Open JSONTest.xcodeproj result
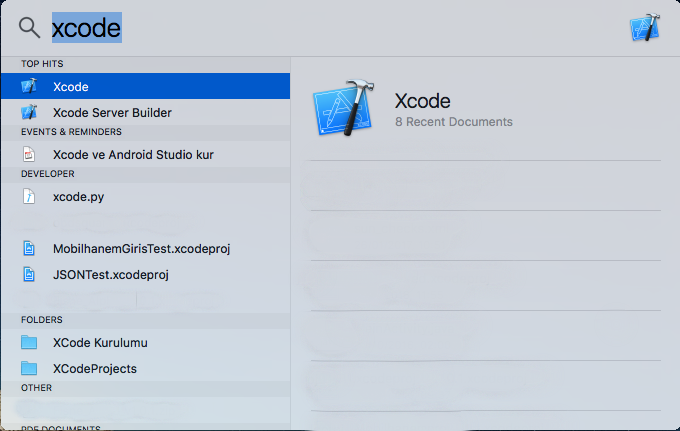This screenshot has width=680, height=431. 145,274
